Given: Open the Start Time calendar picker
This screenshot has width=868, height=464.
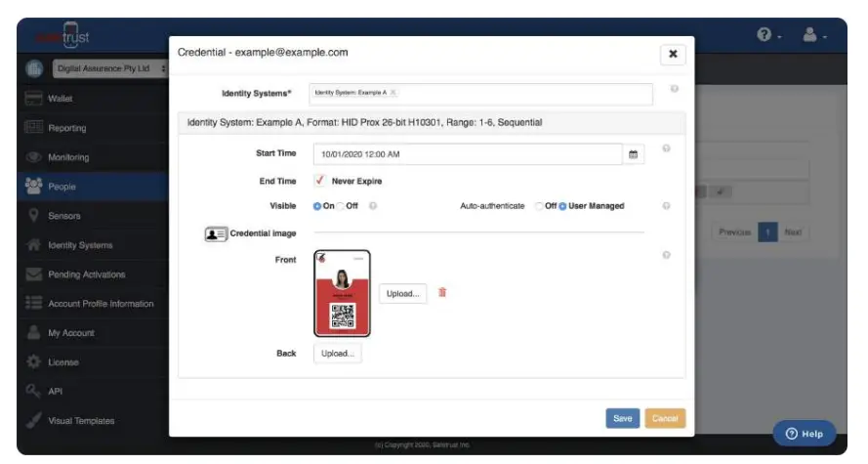Looking at the screenshot, I should [634, 154].
